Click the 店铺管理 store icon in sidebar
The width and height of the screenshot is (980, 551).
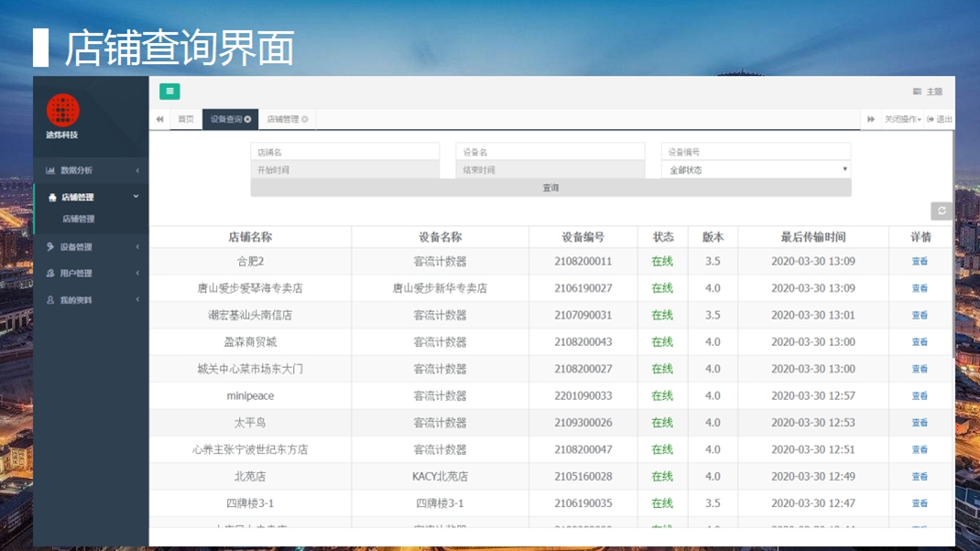point(52,197)
